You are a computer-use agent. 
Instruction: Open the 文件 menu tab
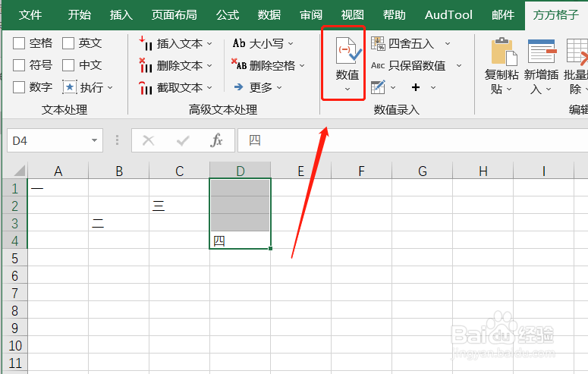(x=30, y=15)
